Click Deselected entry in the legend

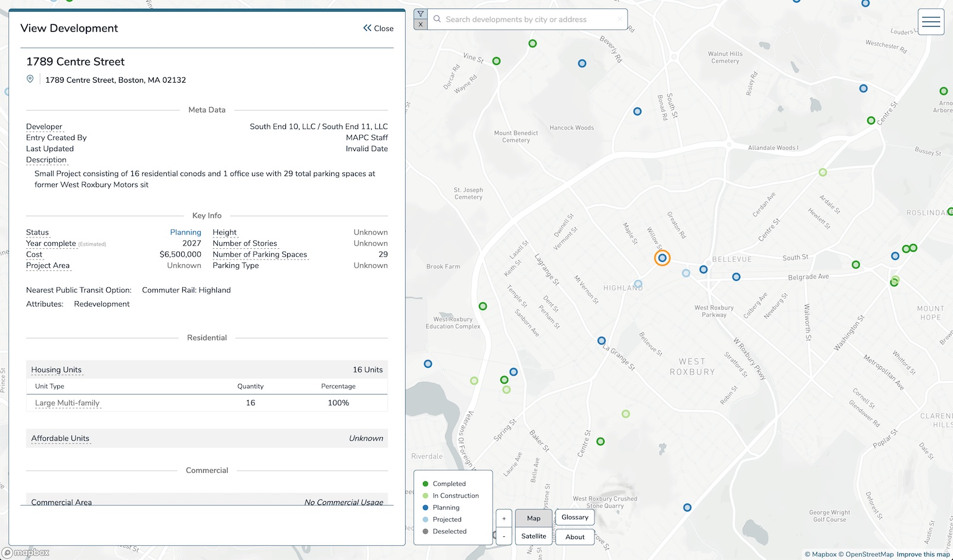point(444,531)
